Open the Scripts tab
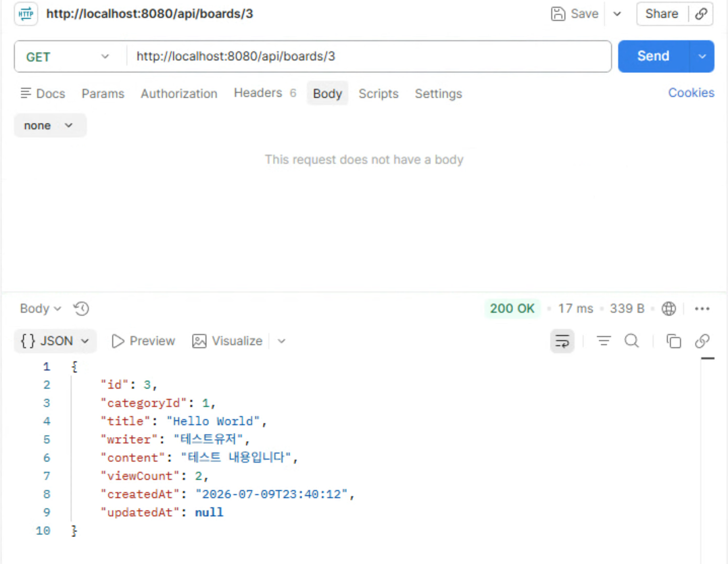Image resolution: width=728 pixels, height=564 pixels. click(x=379, y=94)
